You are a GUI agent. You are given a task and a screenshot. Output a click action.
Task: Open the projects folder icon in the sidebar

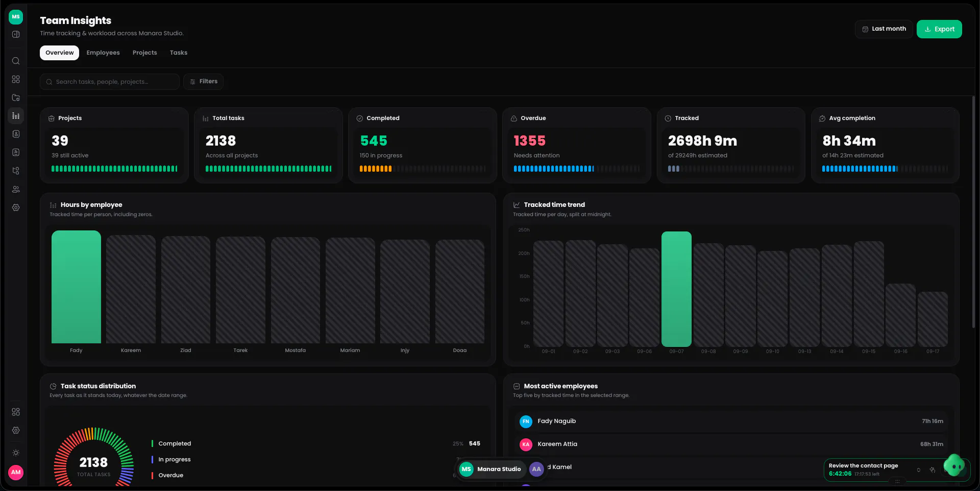pos(16,98)
